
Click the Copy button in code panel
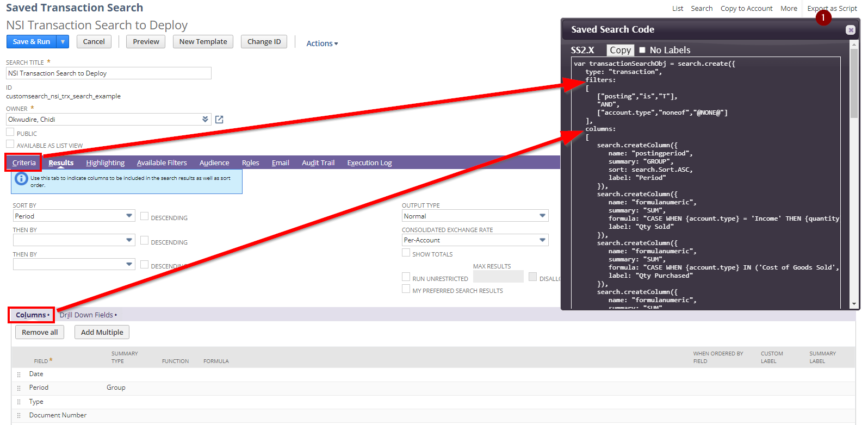point(620,50)
